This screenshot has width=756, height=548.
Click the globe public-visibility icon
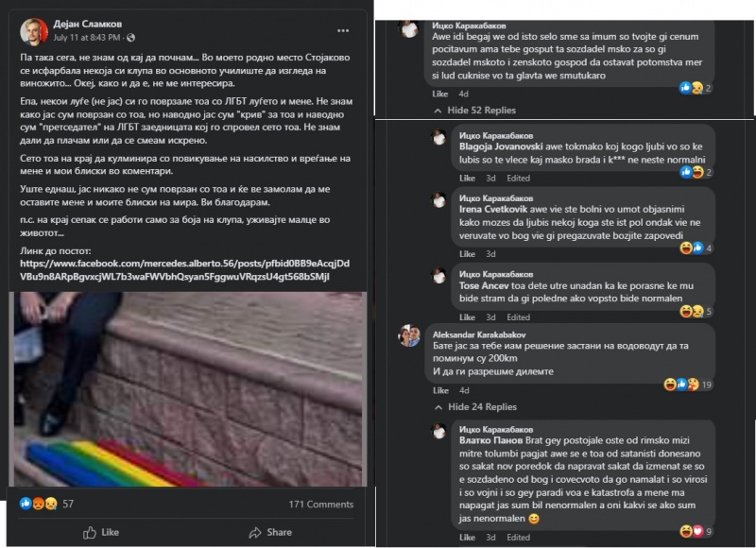pos(131,38)
